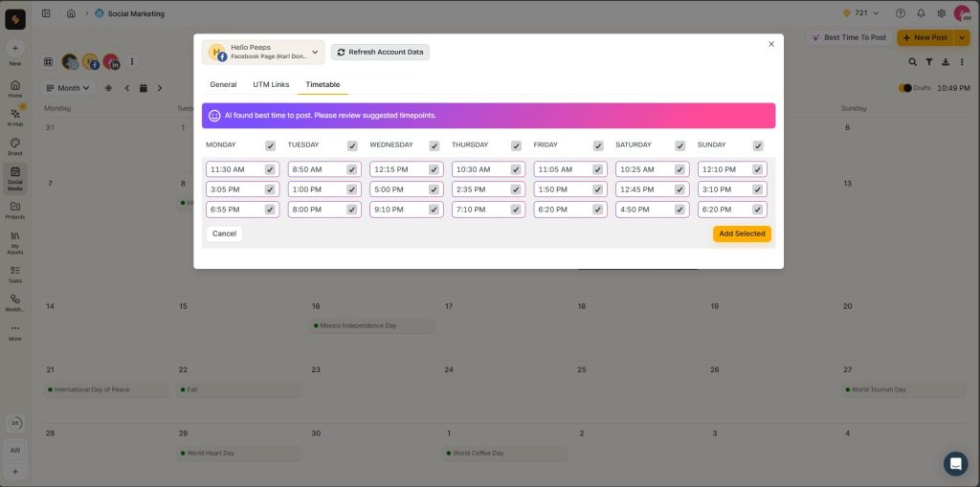This screenshot has width=980, height=487.
Task: Toggle the Drafts switch
Action: pyautogui.click(x=905, y=88)
